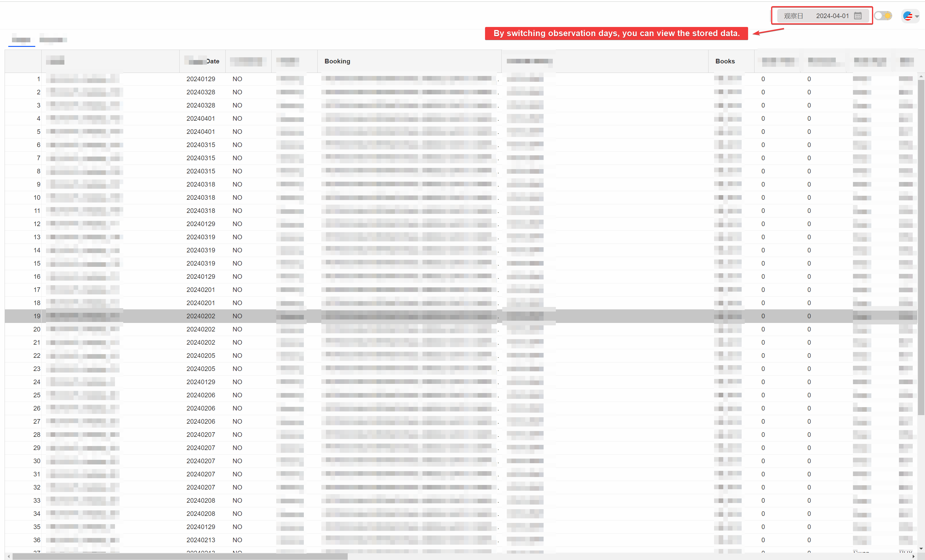Switch to the second blurred tab

point(53,40)
